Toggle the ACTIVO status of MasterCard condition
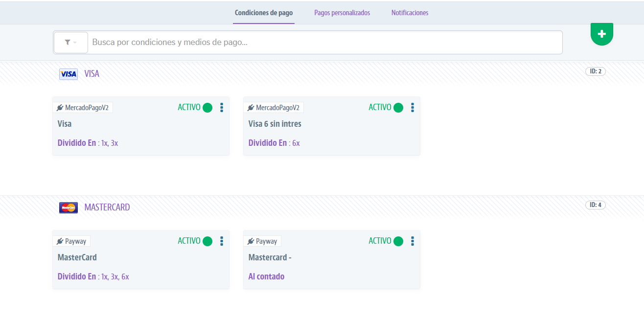 [207, 241]
